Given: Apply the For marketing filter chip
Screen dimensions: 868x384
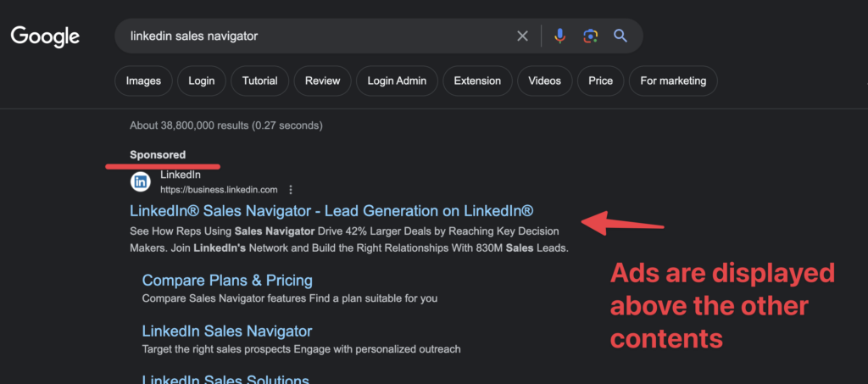Looking at the screenshot, I should coord(673,81).
